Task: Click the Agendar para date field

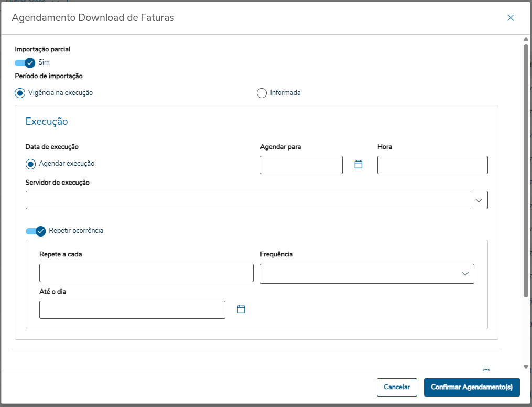Action: (x=301, y=165)
